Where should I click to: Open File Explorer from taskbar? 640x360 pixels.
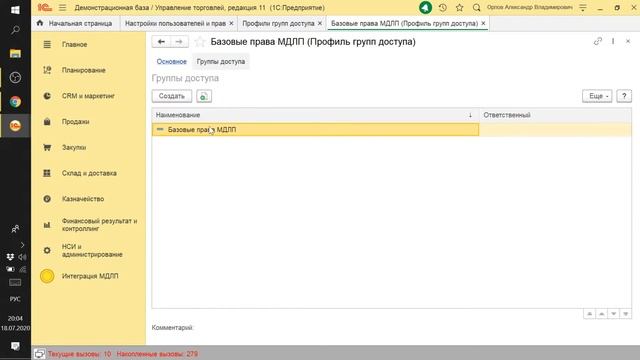click(15, 53)
